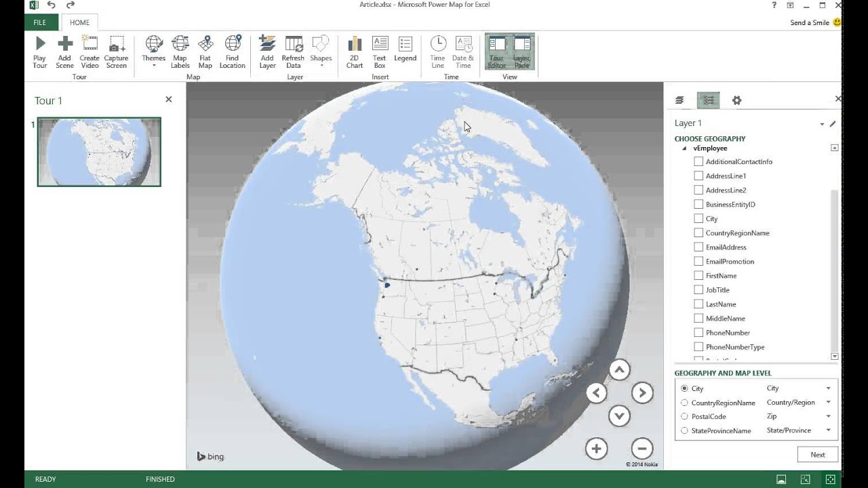This screenshot has width=868, height=488.
Task: Check the AdditionalContactInfo field
Action: [698, 161]
